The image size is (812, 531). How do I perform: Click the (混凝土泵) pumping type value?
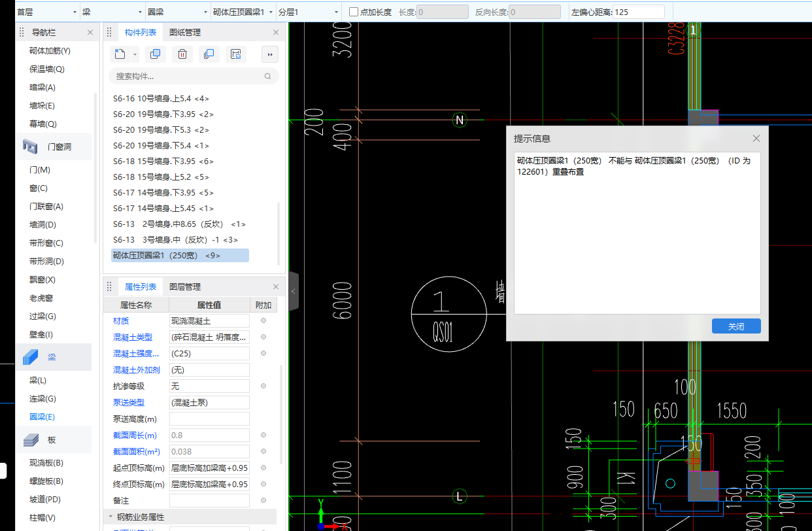(x=209, y=402)
